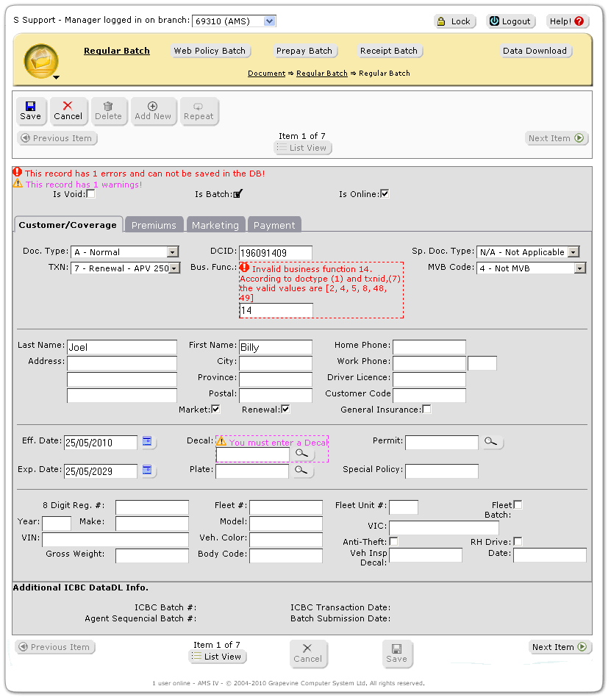Click the Last Name input field

121,347
